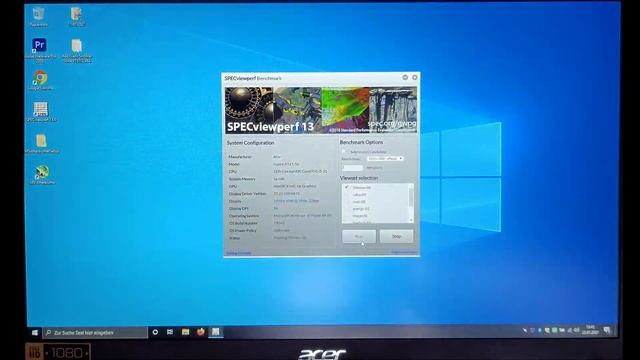Click the viewset list scroll-up arrow
The width and height of the screenshot is (640, 360).
click(x=411, y=186)
